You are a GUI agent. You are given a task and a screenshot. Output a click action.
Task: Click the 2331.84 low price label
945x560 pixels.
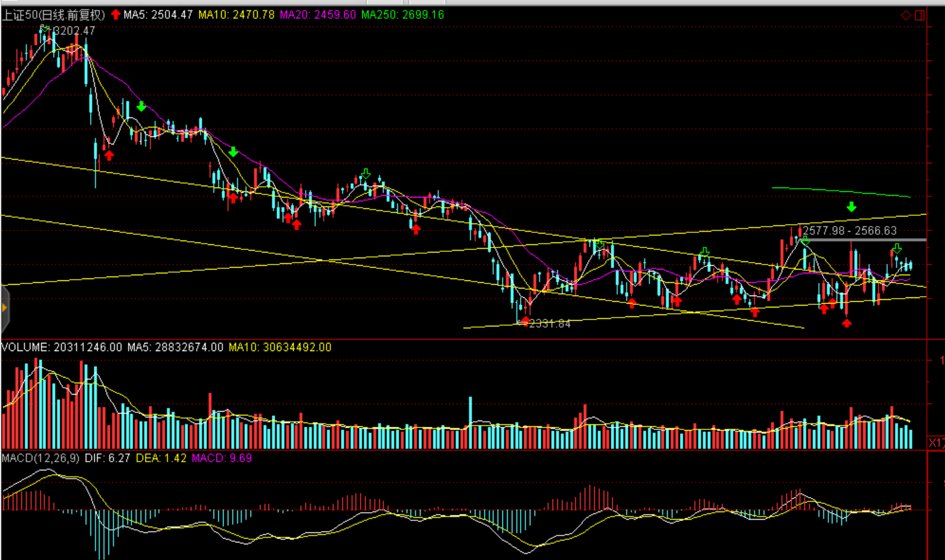(549, 324)
